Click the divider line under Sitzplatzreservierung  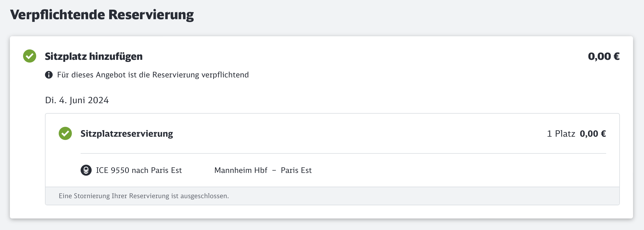[343, 153]
